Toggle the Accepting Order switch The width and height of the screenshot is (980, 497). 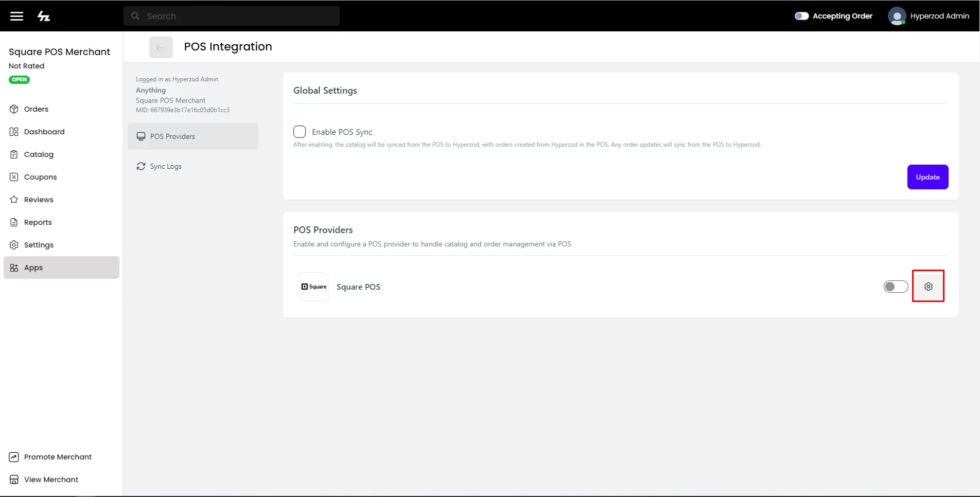pyautogui.click(x=801, y=16)
